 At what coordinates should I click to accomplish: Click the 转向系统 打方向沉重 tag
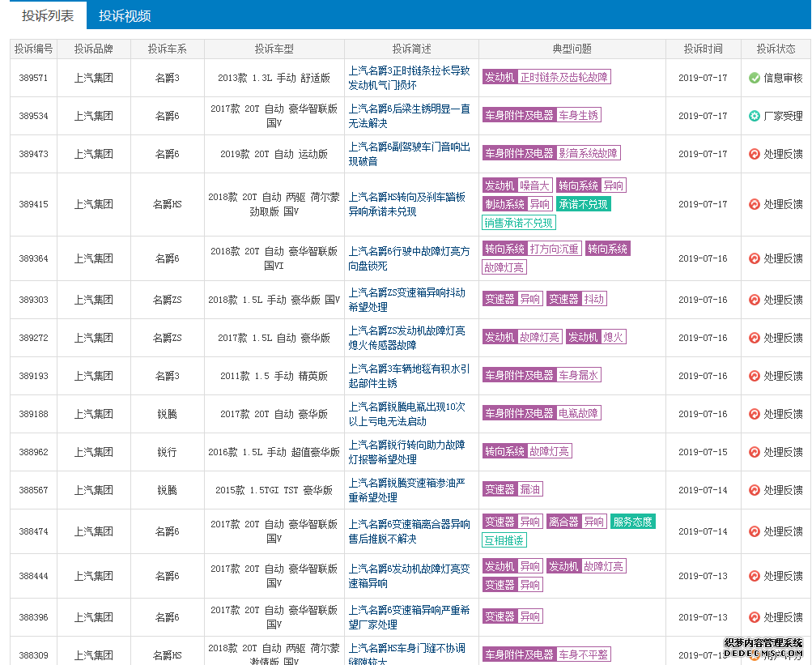pyautogui.click(x=532, y=249)
